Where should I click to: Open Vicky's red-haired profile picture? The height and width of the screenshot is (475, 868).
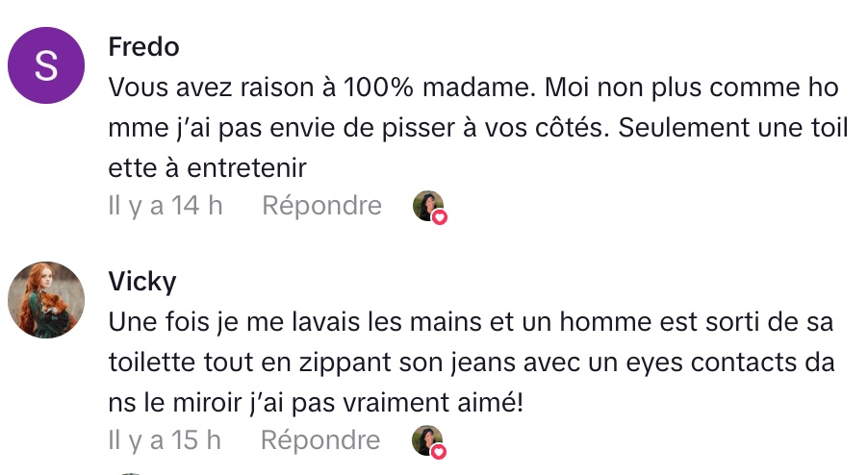point(46,300)
